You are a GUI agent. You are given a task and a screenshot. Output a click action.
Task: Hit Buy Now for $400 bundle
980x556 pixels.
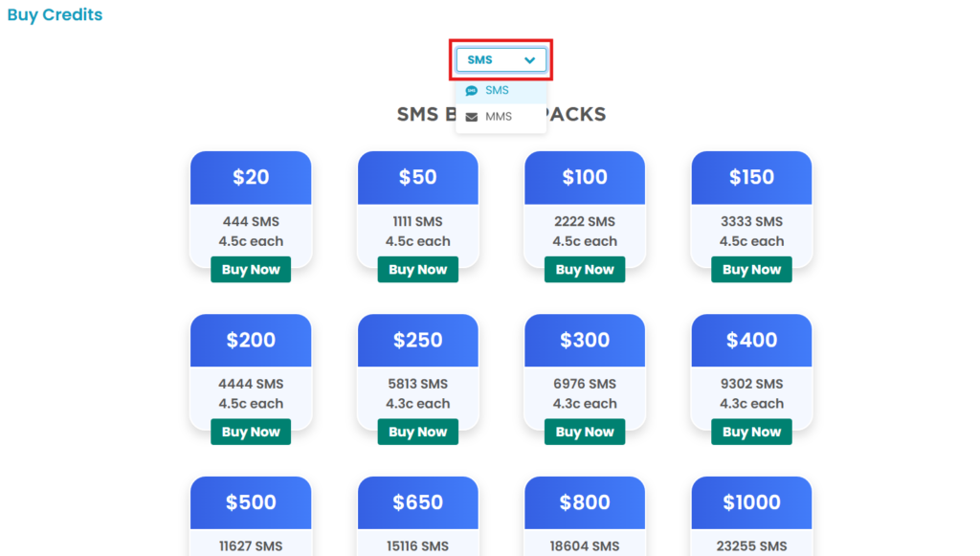click(x=751, y=433)
